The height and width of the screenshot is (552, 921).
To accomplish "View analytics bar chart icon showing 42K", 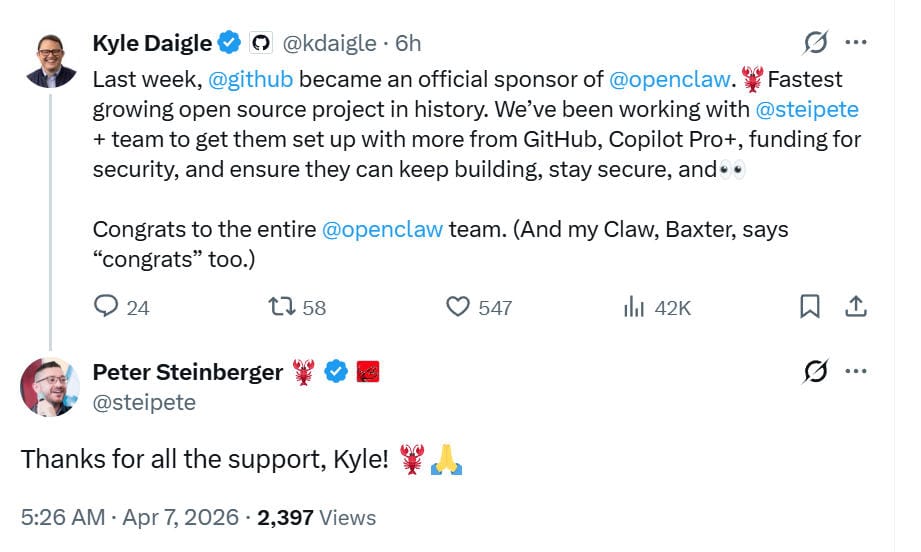I will pos(634,307).
